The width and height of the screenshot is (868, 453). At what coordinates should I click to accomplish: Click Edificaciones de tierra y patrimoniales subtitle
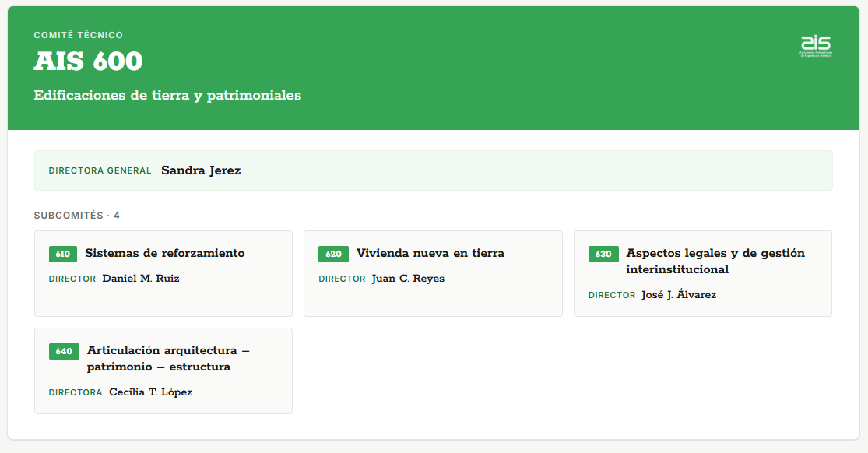167,95
